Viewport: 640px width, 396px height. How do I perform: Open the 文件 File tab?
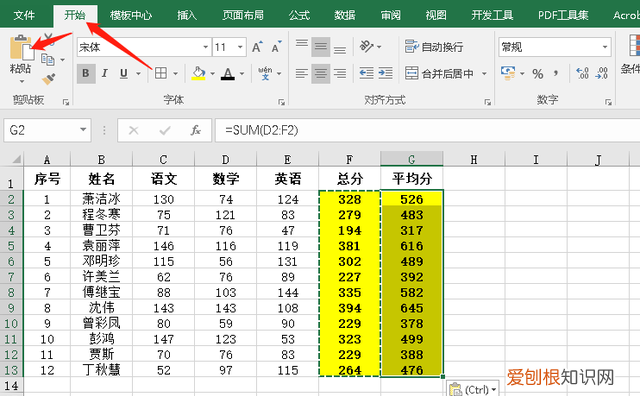coord(24,16)
